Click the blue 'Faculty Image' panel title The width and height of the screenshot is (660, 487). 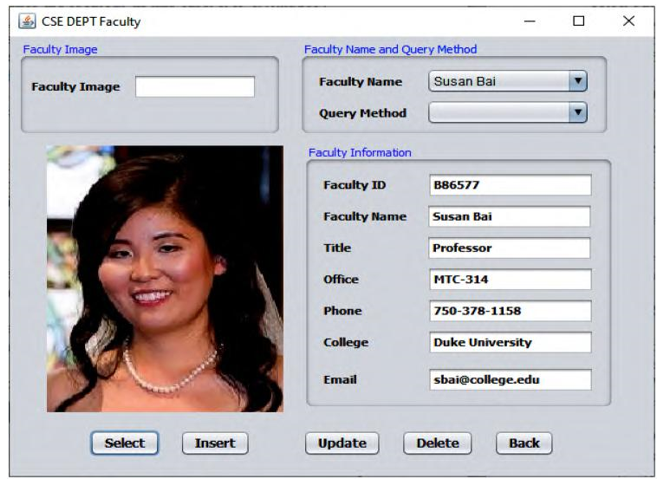coord(60,50)
